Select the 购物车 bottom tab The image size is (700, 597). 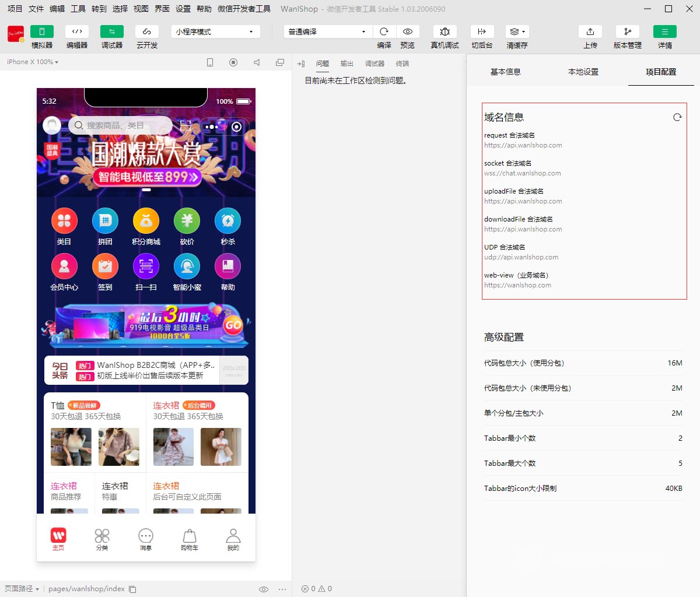[190, 539]
